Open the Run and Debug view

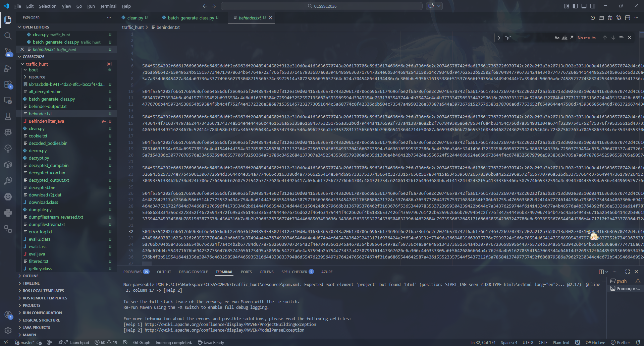point(8,68)
